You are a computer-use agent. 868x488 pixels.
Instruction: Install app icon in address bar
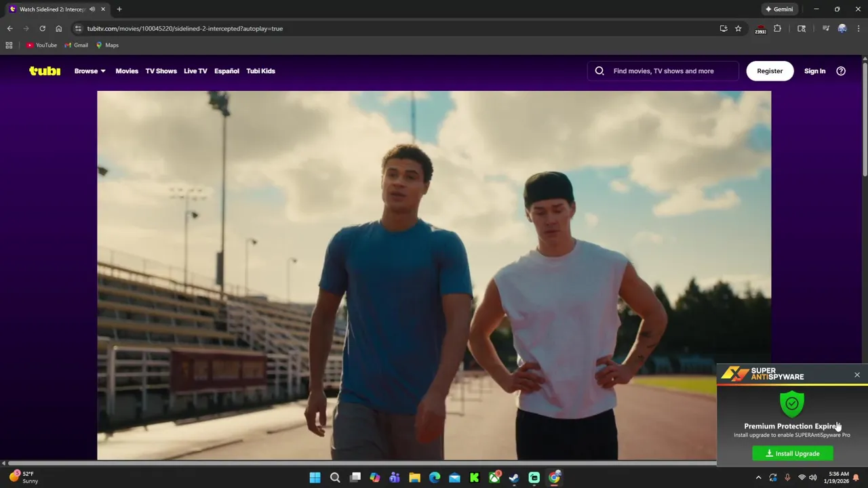tap(724, 28)
